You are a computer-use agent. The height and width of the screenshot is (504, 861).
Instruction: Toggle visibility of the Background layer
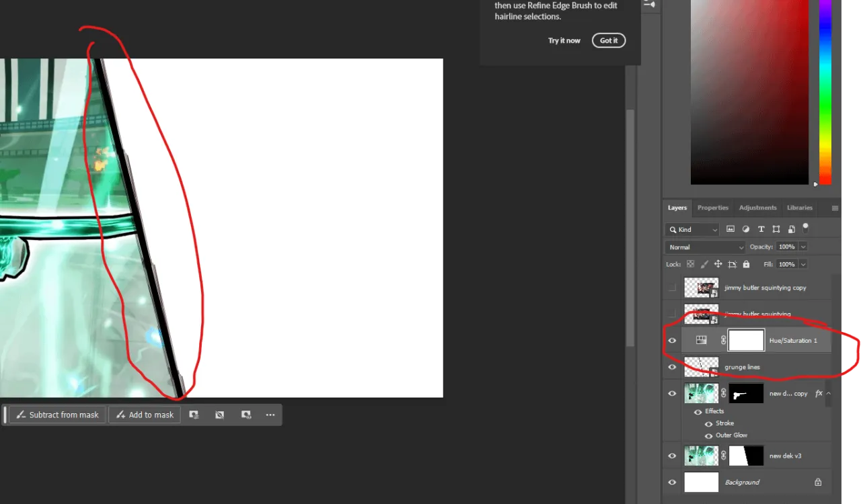point(672,482)
